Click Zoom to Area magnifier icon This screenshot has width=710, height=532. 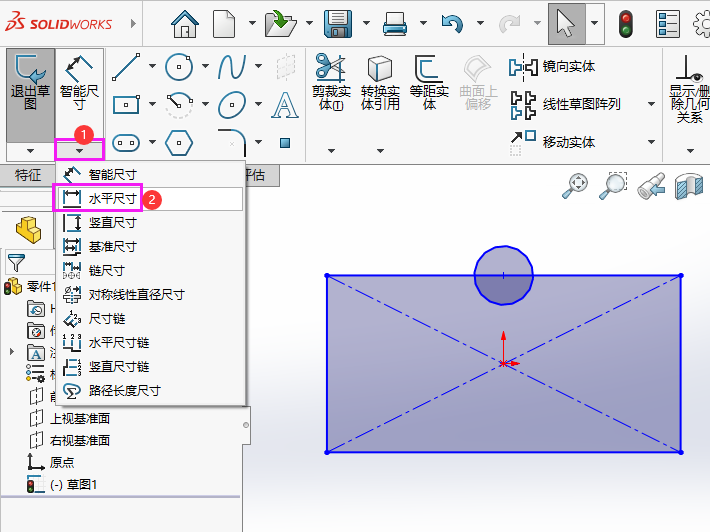click(613, 186)
